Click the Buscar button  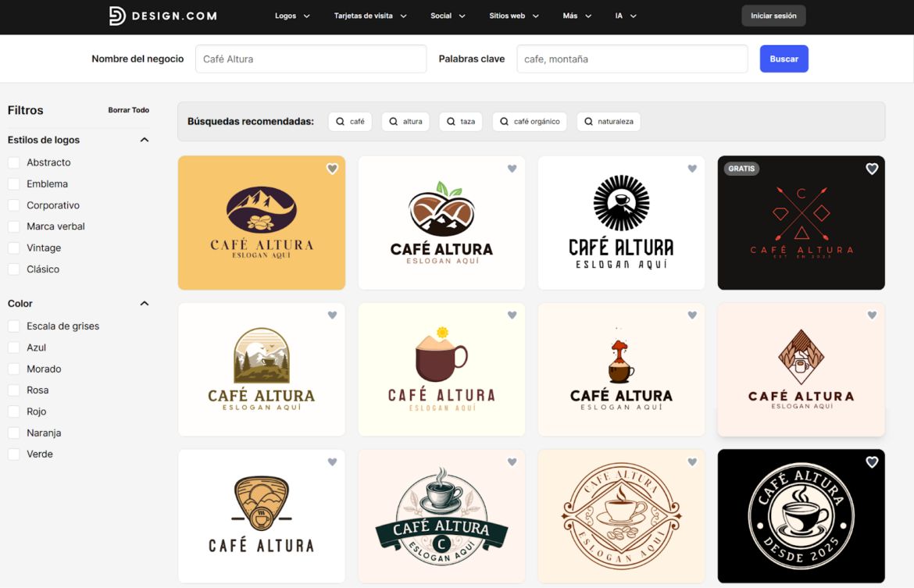(x=784, y=58)
